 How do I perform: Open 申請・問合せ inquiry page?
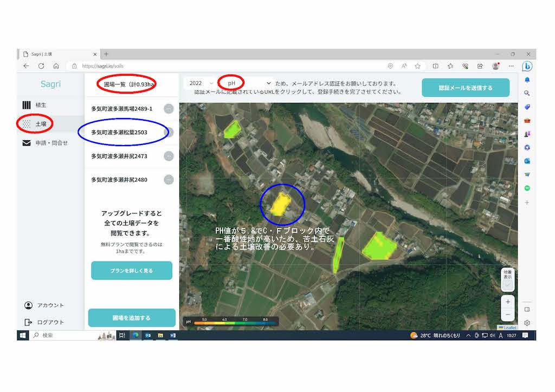click(x=51, y=143)
